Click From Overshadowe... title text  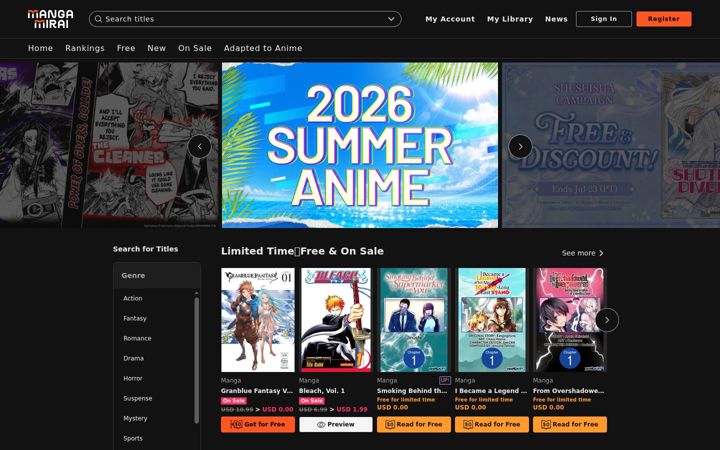568,391
